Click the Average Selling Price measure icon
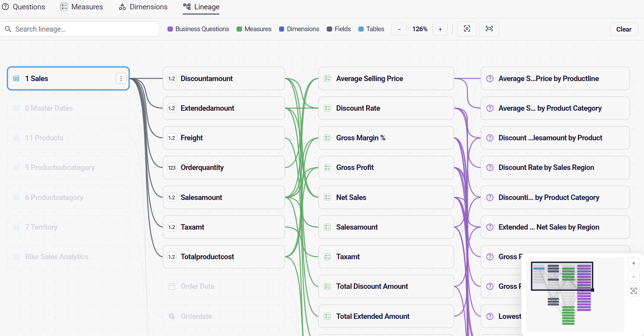Screen dimensions: 644x336 327,79
